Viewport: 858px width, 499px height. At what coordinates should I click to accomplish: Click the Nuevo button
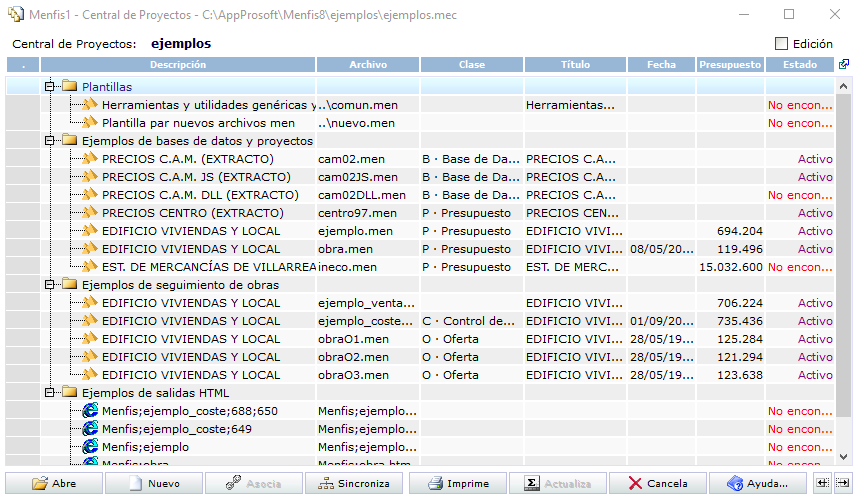pos(154,483)
